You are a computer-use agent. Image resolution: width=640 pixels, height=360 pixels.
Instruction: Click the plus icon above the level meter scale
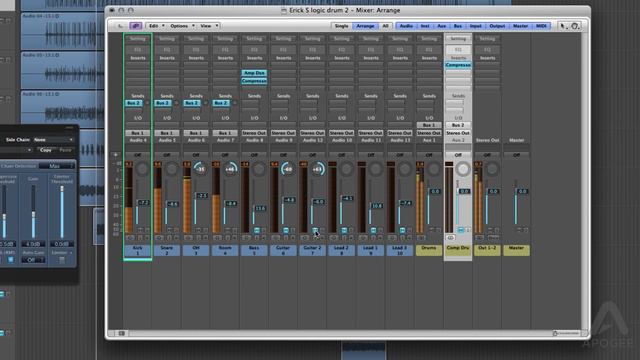(116, 155)
